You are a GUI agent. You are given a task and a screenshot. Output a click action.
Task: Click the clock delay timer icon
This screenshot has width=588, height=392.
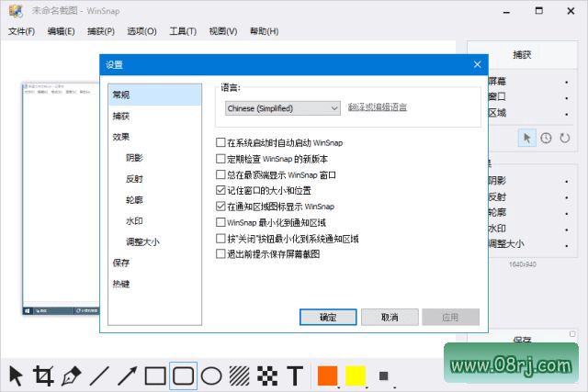point(546,139)
